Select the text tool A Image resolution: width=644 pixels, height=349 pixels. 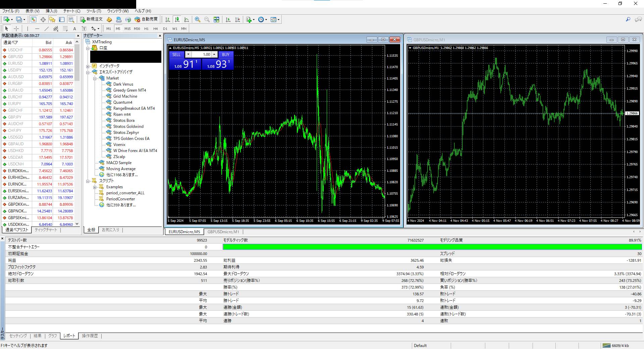[75, 29]
